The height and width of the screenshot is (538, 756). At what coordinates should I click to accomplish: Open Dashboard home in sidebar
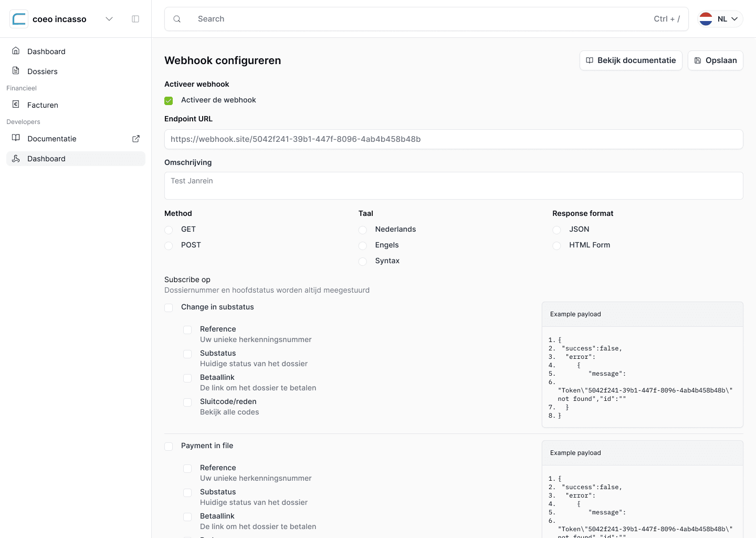[76, 51]
